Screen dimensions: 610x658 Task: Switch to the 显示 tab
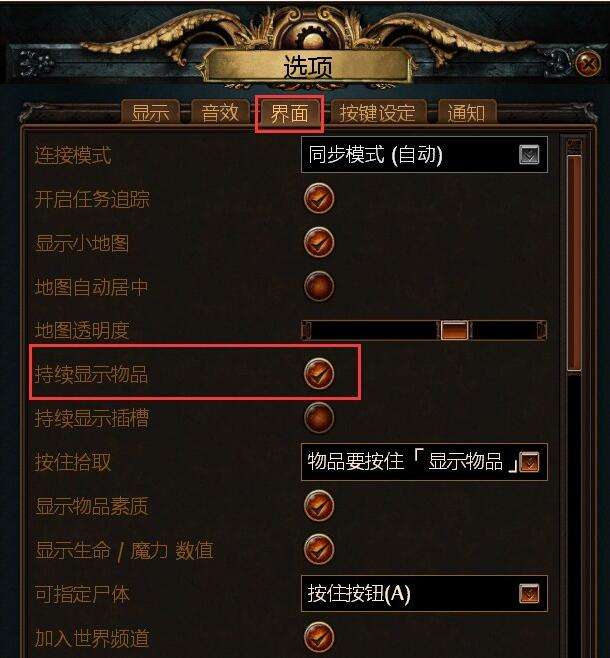coord(150,112)
